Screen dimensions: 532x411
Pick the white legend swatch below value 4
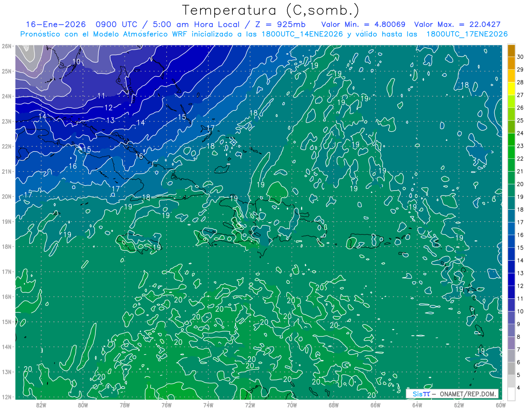[x=511, y=394]
